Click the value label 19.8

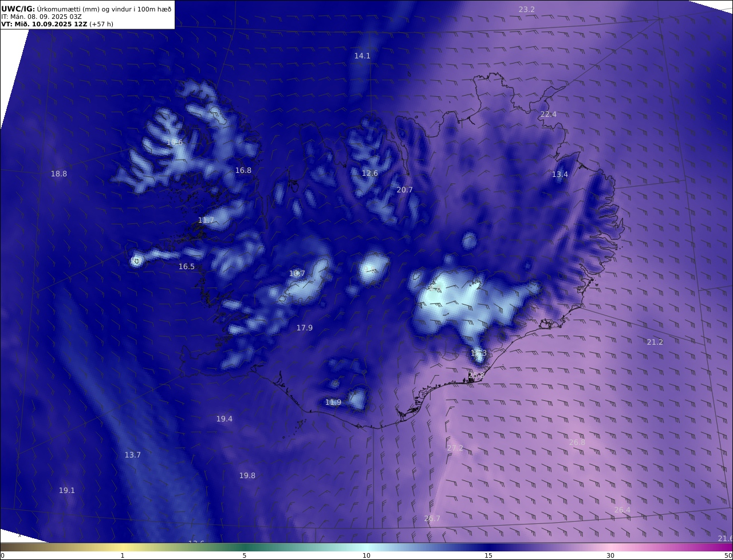[x=247, y=475]
